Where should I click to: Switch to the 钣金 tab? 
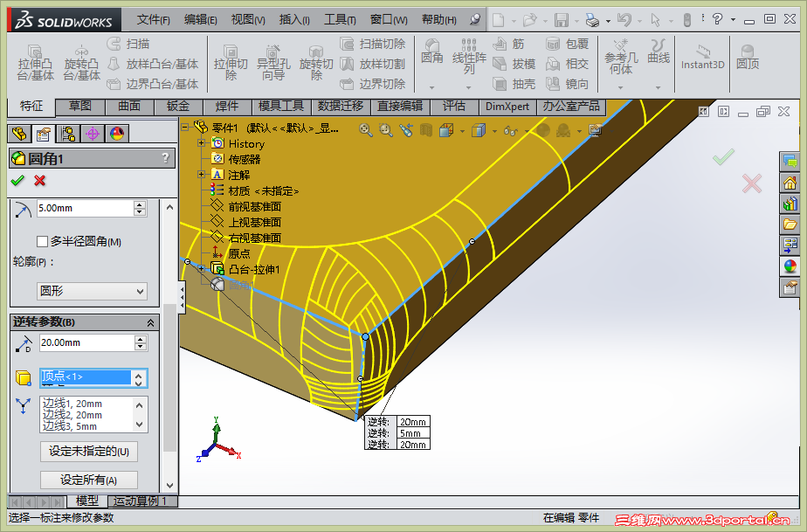click(178, 106)
